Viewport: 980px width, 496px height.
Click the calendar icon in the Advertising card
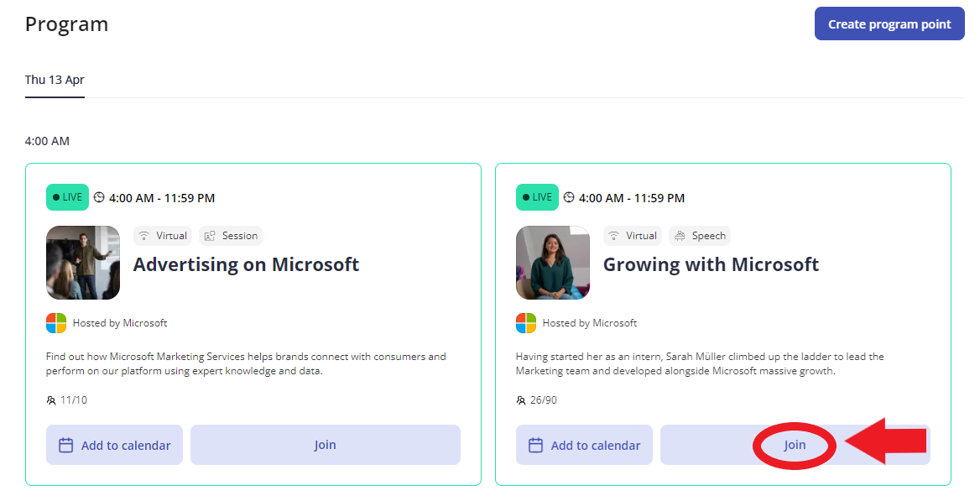(x=65, y=446)
